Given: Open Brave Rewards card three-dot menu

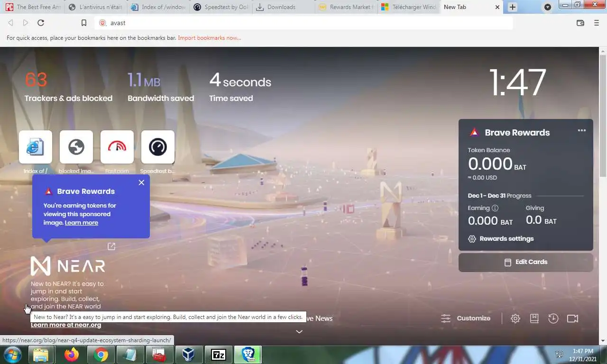Looking at the screenshot, I should click(582, 130).
